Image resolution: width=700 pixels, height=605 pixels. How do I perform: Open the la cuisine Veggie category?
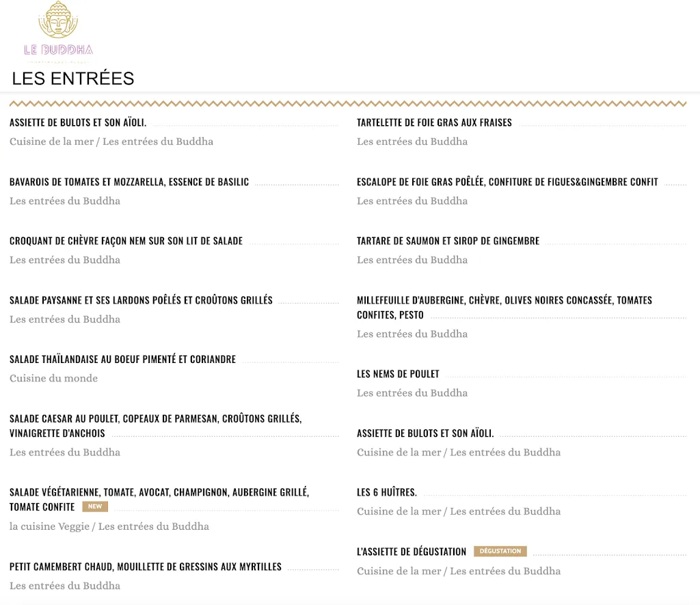pyautogui.click(x=44, y=526)
